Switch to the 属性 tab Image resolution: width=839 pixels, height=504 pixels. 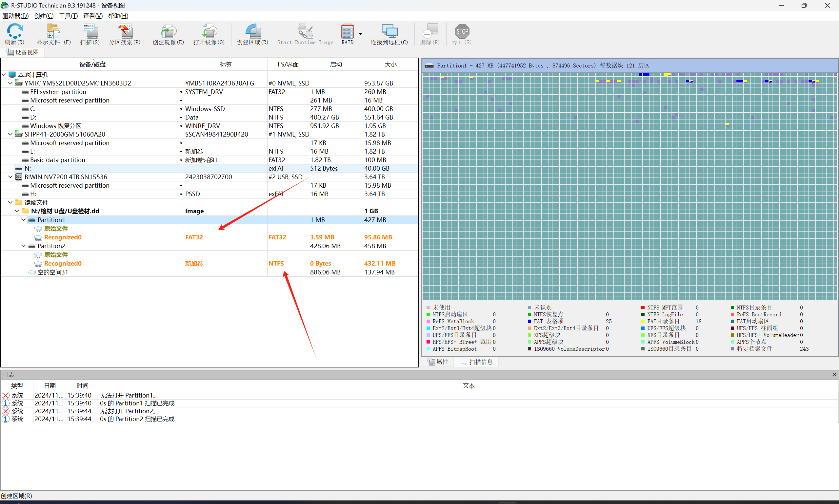(x=438, y=362)
